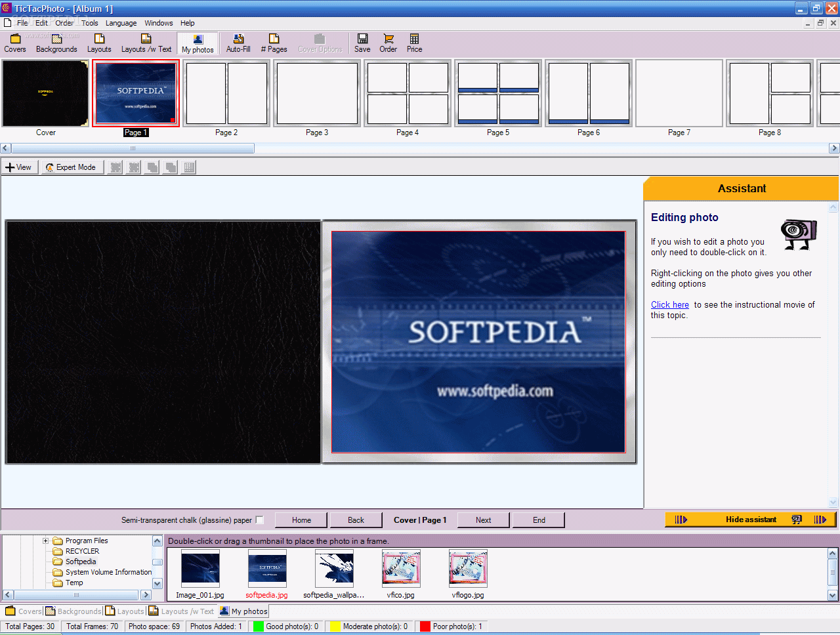
Task: Click the Back navigation button
Action: [x=356, y=520]
